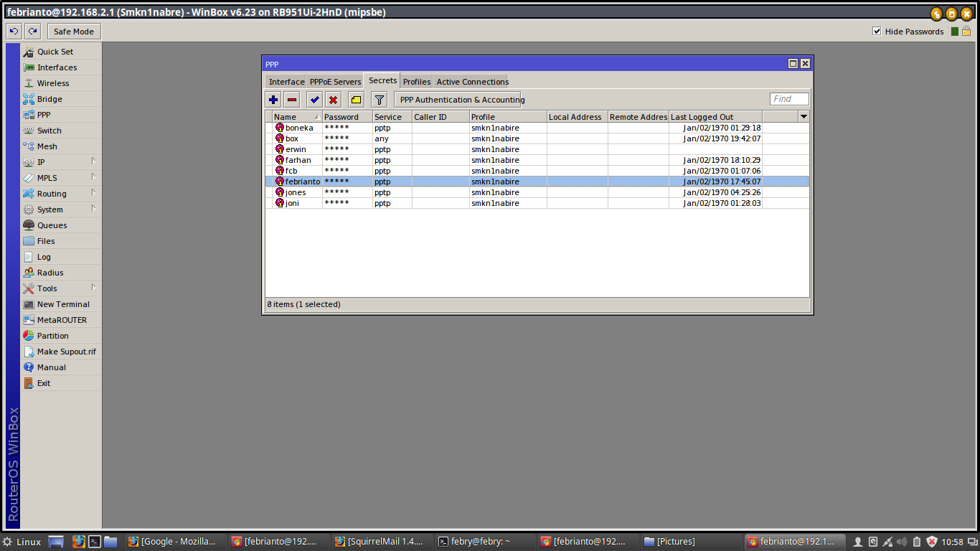Toggle the Hide Passwords checkbox
This screenshot has height=551, width=980.
(x=877, y=31)
